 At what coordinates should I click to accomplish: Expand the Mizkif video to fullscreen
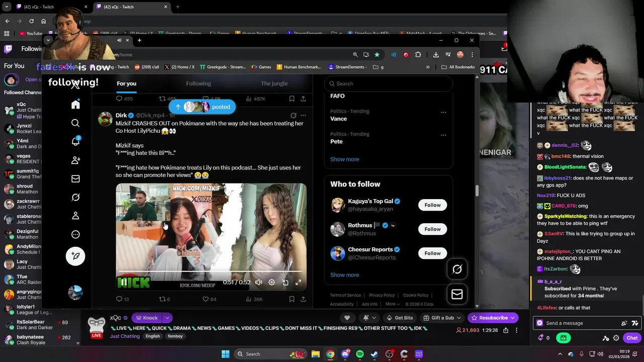(x=298, y=283)
